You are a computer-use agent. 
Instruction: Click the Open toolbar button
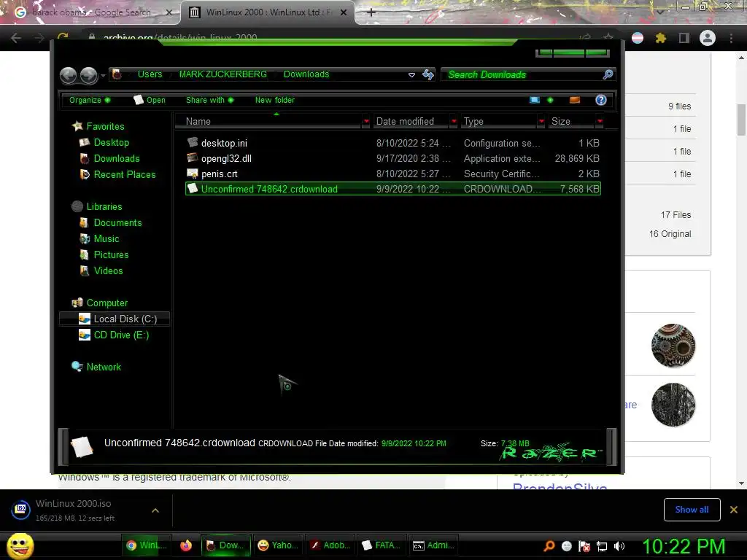150,100
